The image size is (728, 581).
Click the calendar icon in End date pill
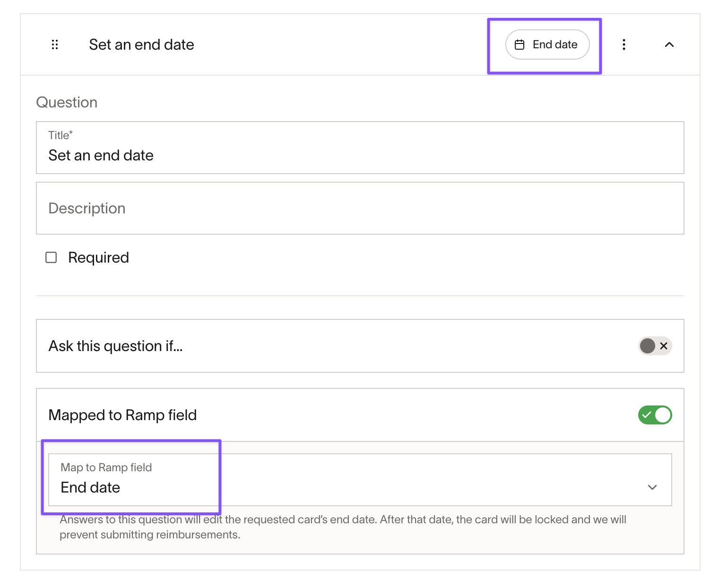point(520,44)
